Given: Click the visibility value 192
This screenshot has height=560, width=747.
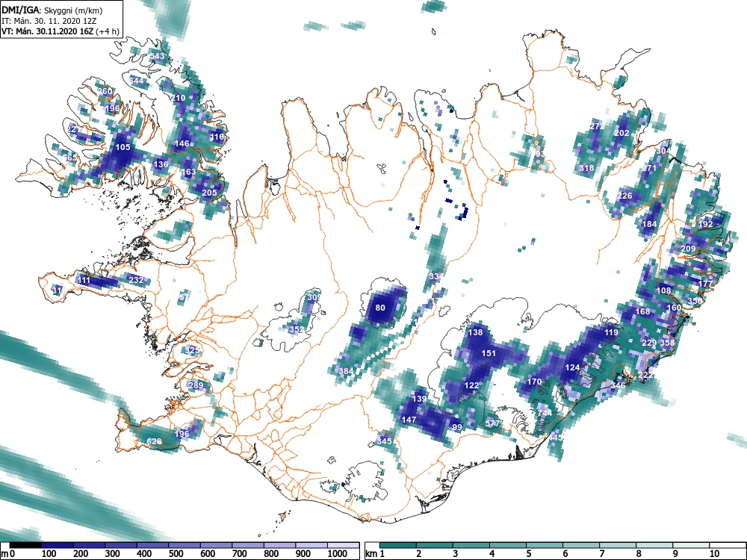Looking at the screenshot, I should (705, 224).
